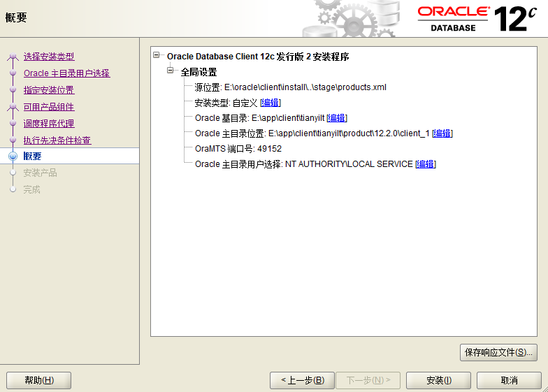548x392 pixels.
Task: Click the step marker beside Oracle 主目录用户选择
Action: pyautogui.click(x=13, y=73)
